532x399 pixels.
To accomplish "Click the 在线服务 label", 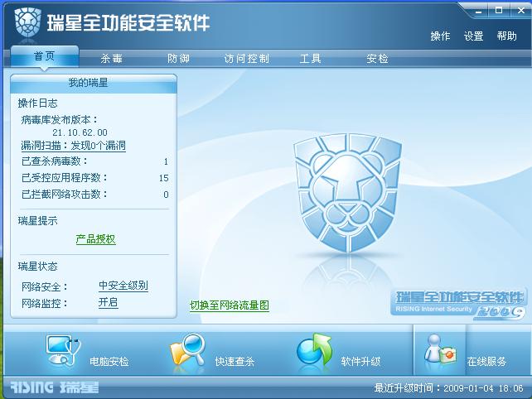I will coord(486,362).
